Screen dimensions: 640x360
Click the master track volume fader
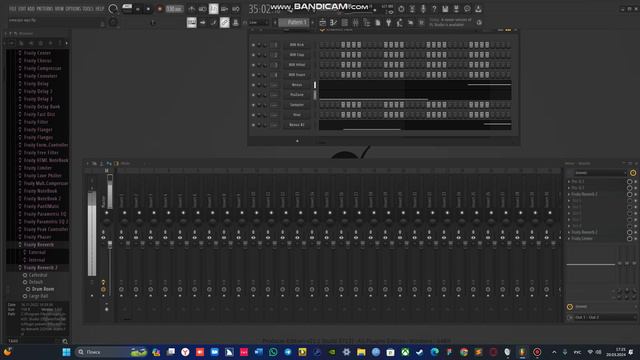point(110,244)
